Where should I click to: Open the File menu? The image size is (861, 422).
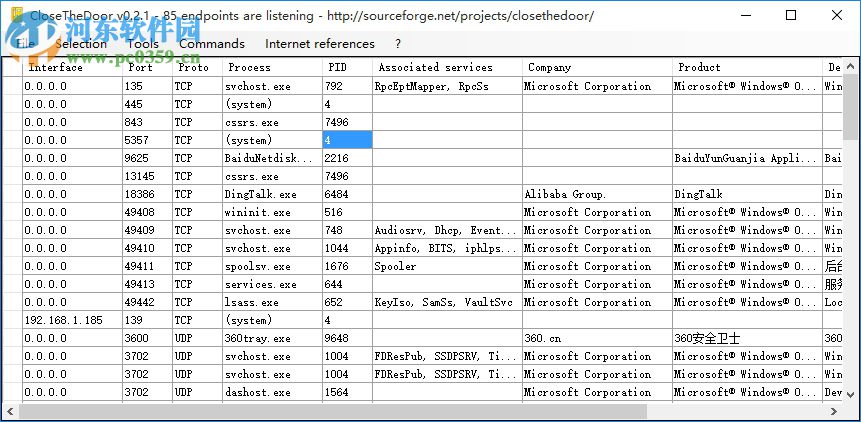[x=24, y=44]
